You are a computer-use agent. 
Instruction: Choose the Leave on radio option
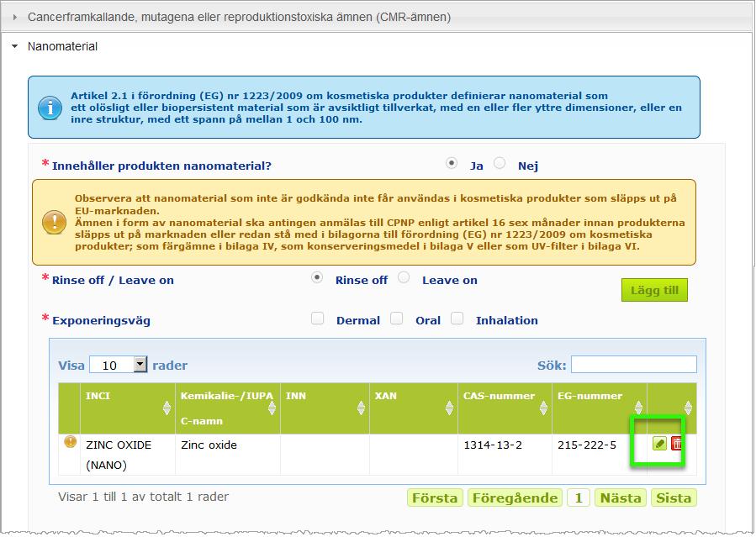404,277
